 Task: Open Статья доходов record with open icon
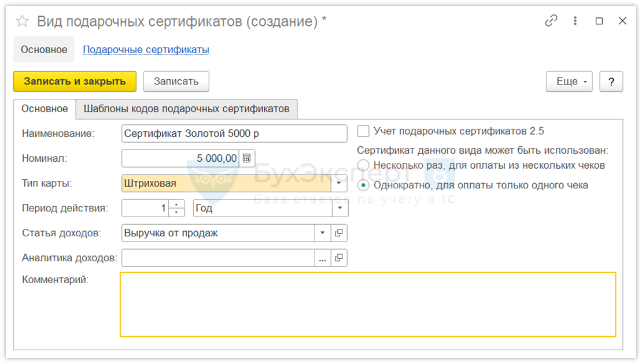tap(339, 233)
